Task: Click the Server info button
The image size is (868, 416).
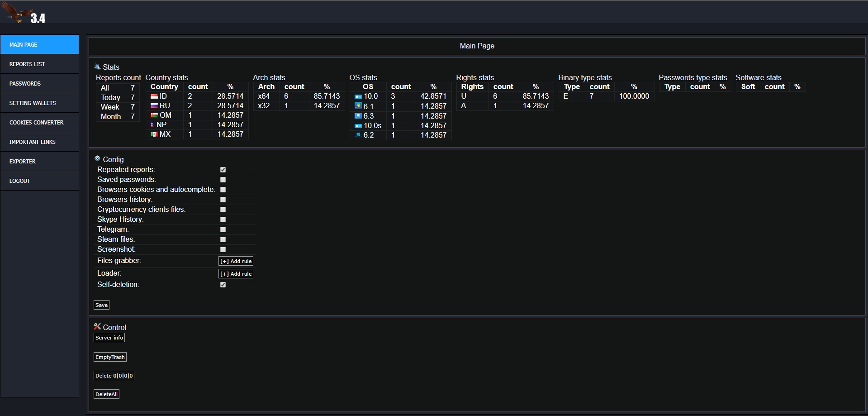Action: tap(109, 338)
